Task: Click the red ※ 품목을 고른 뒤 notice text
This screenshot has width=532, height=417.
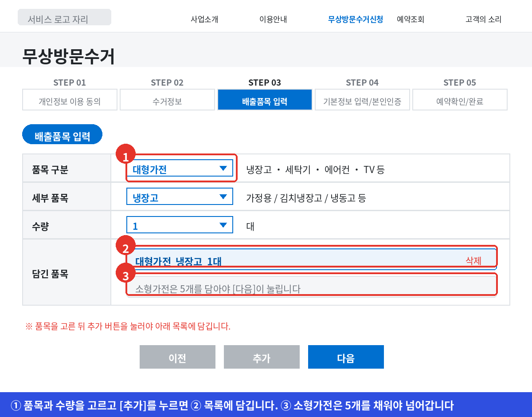Action: (x=128, y=327)
